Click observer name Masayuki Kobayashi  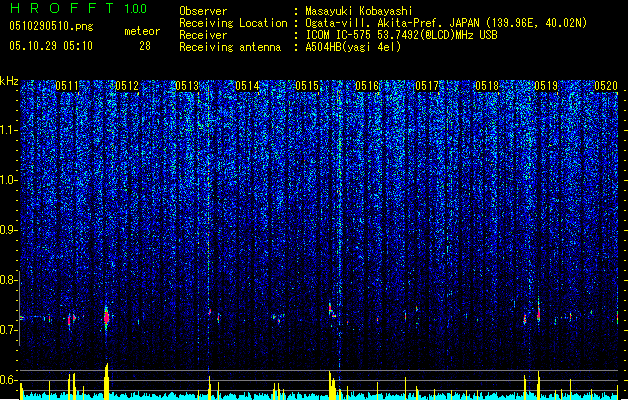pos(359,11)
